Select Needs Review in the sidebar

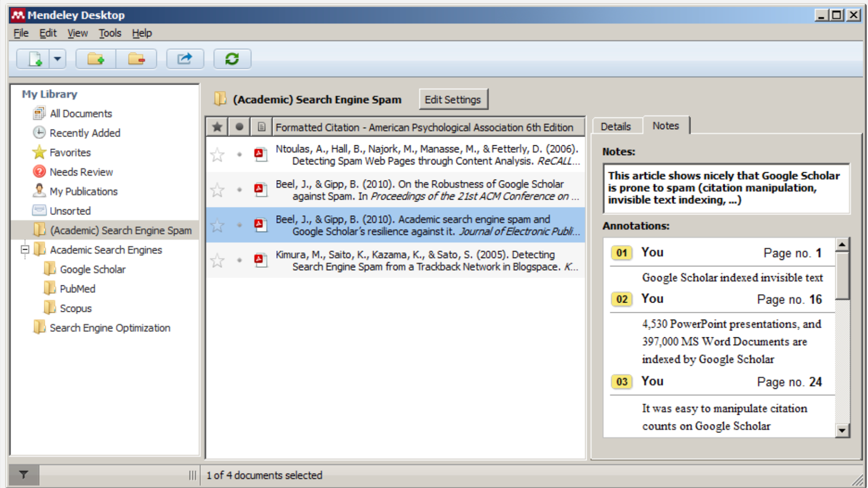[x=81, y=172]
